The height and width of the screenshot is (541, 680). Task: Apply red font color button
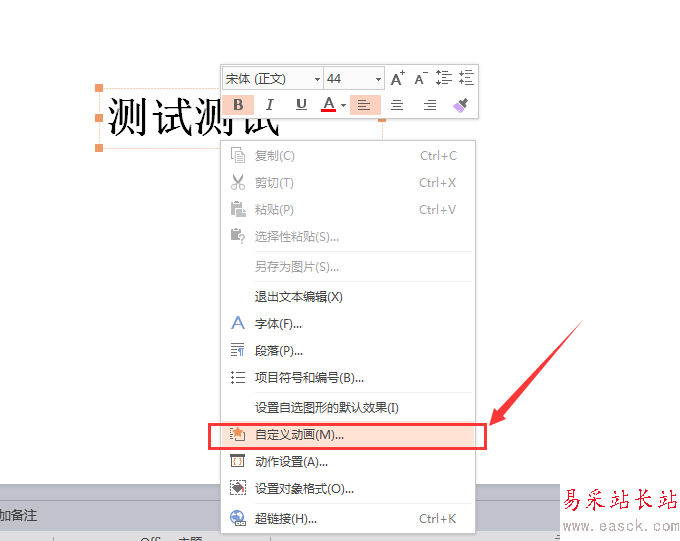[329, 105]
